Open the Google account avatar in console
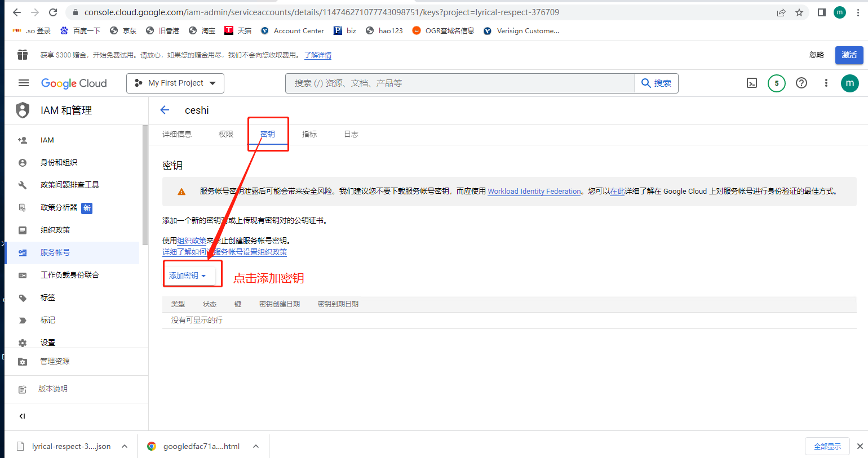The width and height of the screenshot is (868, 458). click(850, 83)
